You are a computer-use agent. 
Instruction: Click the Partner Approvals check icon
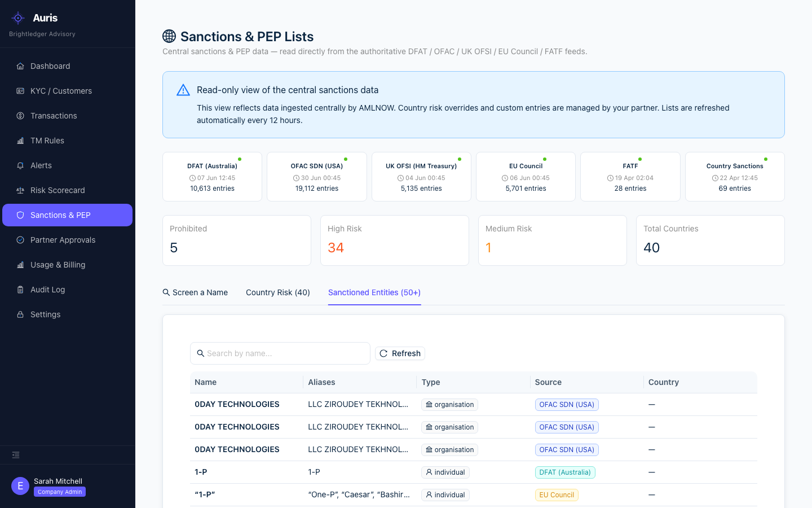pyautogui.click(x=20, y=240)
